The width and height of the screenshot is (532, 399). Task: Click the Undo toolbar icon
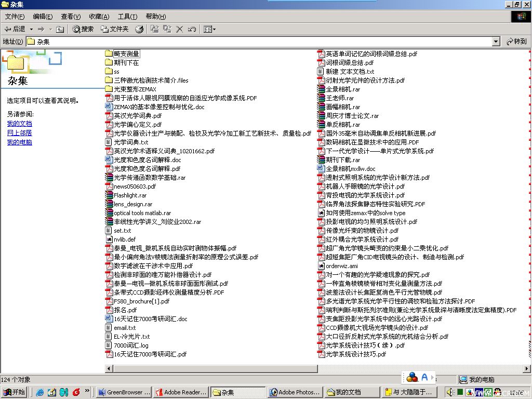click(x=192, y=30)
